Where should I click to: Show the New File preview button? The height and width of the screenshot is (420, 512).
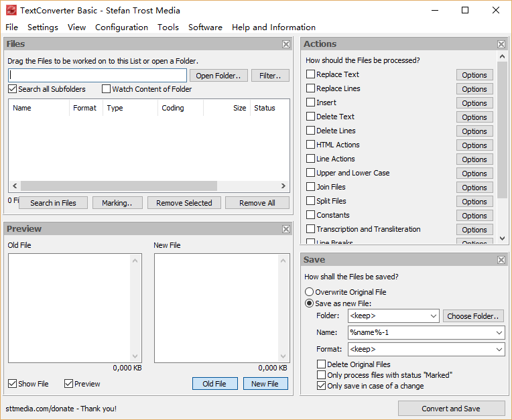tap(265, 383)
